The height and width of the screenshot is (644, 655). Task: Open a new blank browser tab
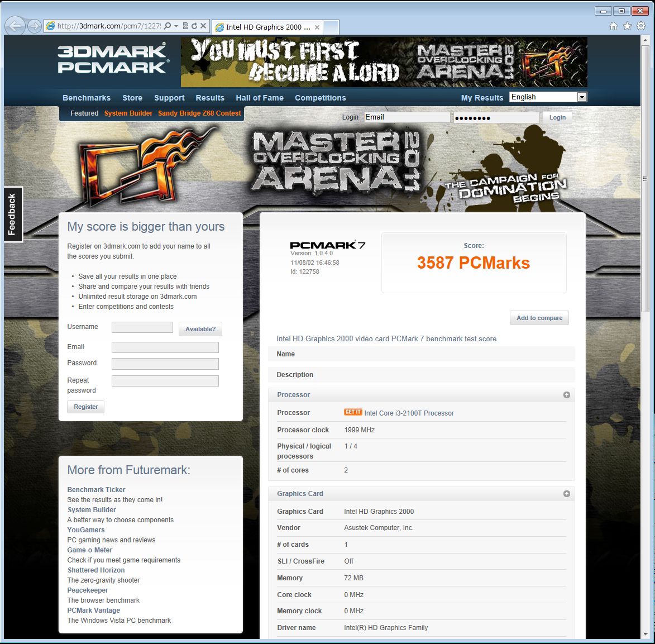point(331,27)
